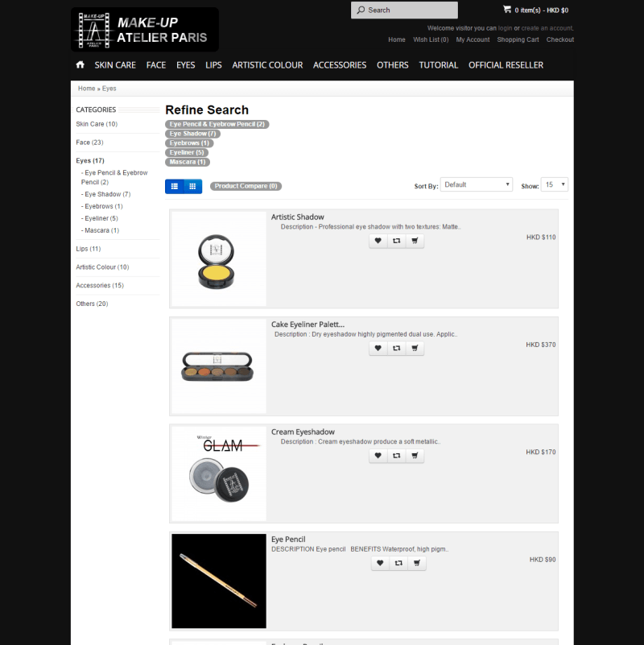Add Artistic Shadow to wish list
644x645 pixels.
tap(378, 241)
